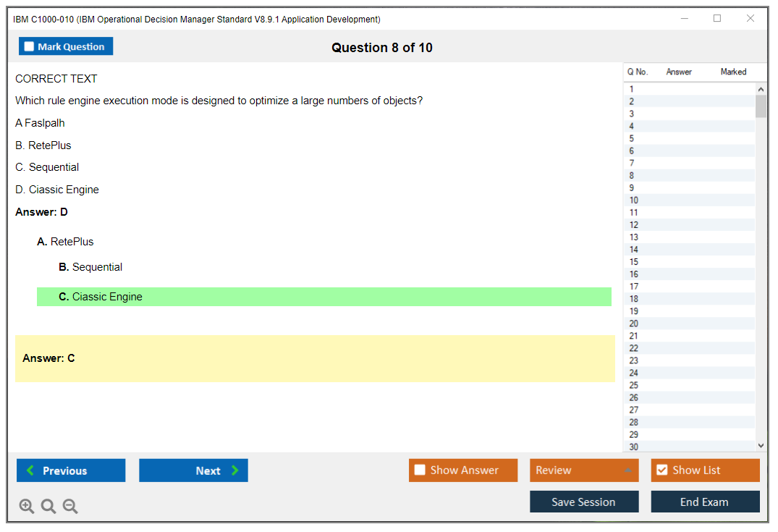Advance to the next question
Image resolution: width=778 pixels, height=532 pixels.
coord(193,470)
